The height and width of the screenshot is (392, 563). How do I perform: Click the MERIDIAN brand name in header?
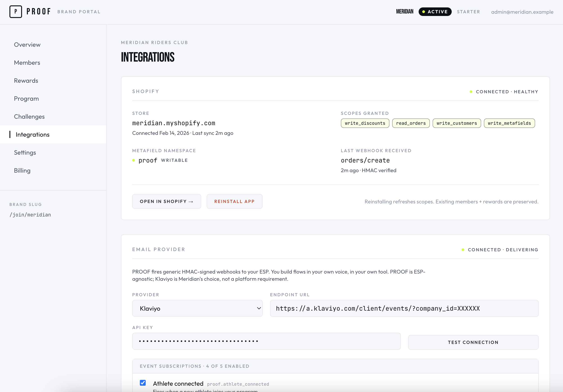click(x=404, y=11)
